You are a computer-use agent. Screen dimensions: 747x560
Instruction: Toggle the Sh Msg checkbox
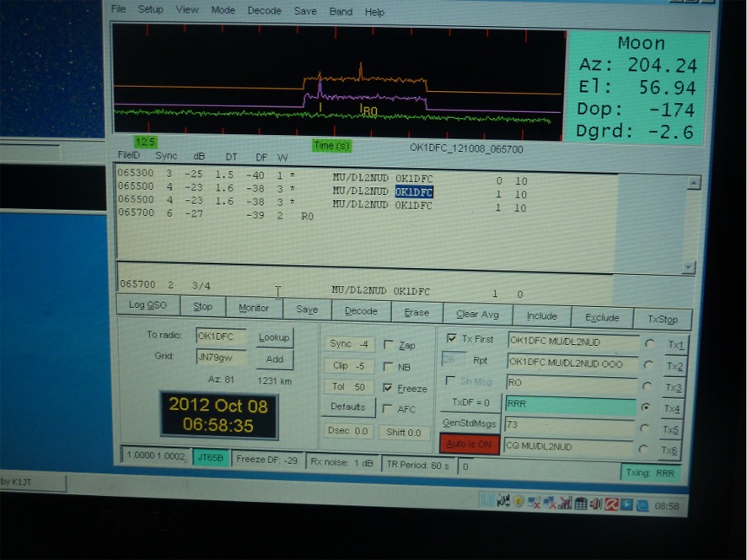click(449, 380)
